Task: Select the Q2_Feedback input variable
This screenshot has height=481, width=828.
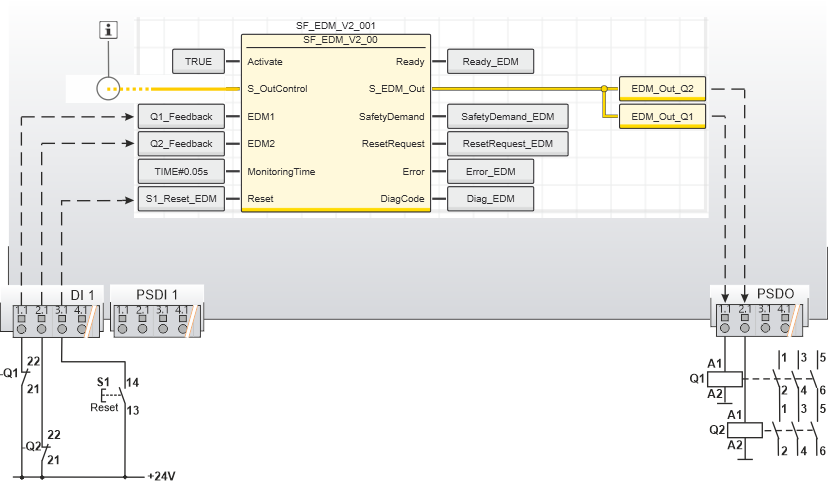Action: (x=176, y=144)
